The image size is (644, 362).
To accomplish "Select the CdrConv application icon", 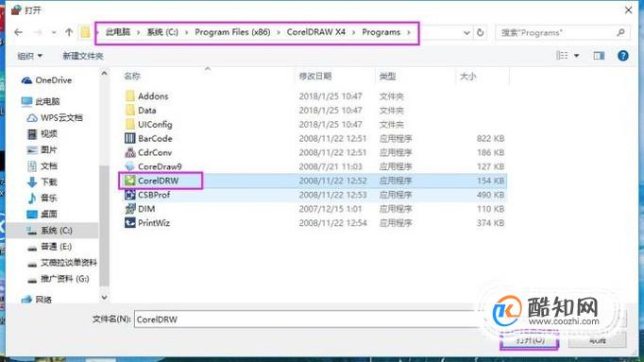I will (x=129, y=152).
